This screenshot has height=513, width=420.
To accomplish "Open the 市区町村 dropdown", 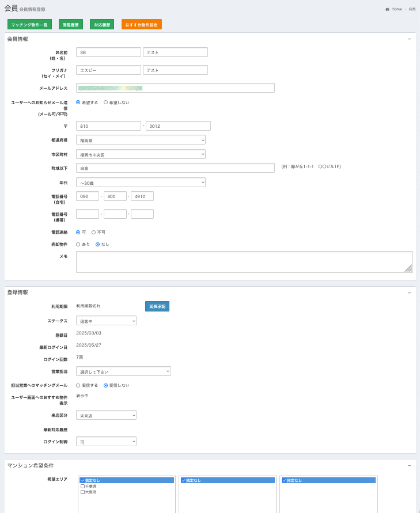I will point(141,154).
